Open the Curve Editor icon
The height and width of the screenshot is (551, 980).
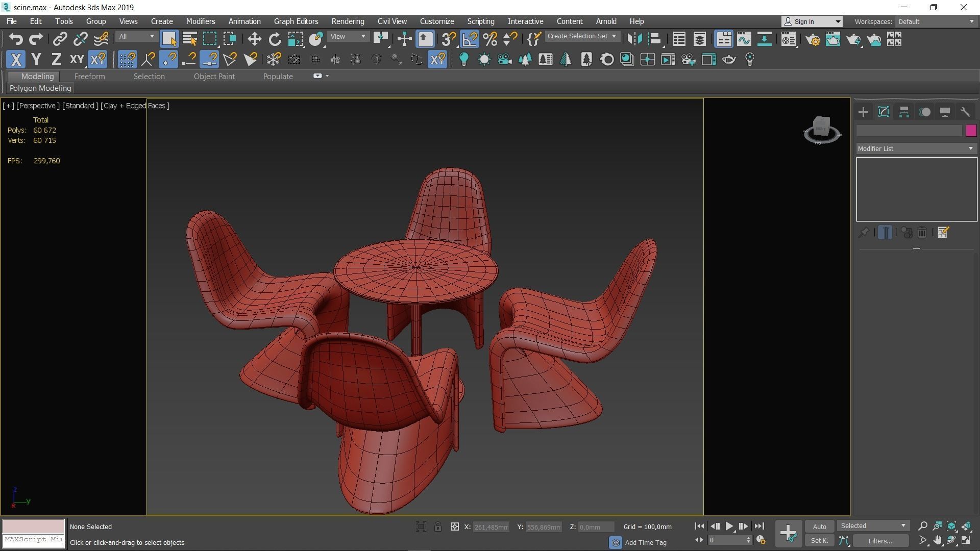click(x=744, y=39)
